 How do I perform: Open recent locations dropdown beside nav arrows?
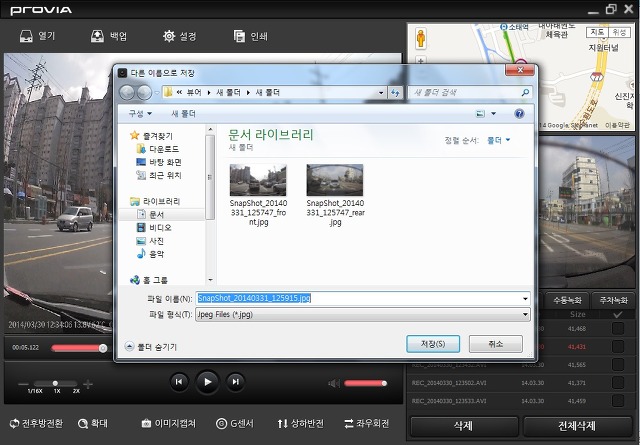pos(157,93)
